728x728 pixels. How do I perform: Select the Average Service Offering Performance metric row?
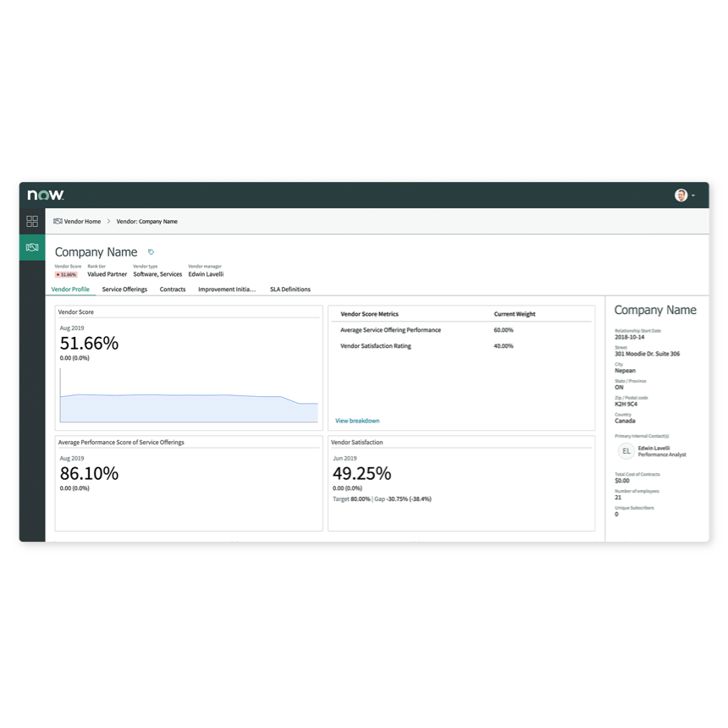point(390,329)
